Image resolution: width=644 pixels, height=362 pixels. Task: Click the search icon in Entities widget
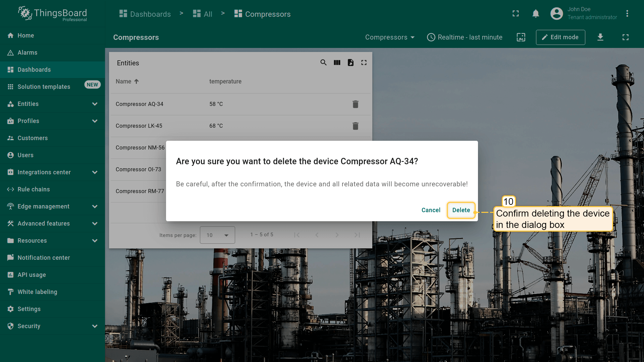[x=323, y=63]
